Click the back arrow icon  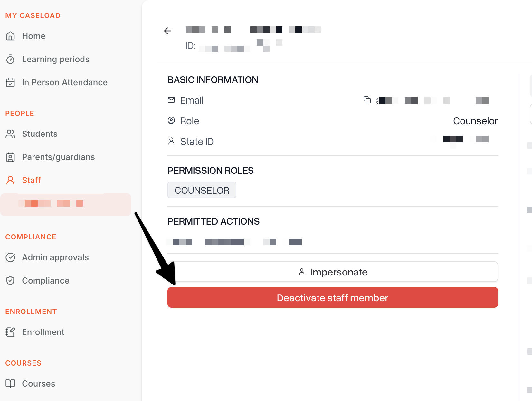(x=167, y=31)
